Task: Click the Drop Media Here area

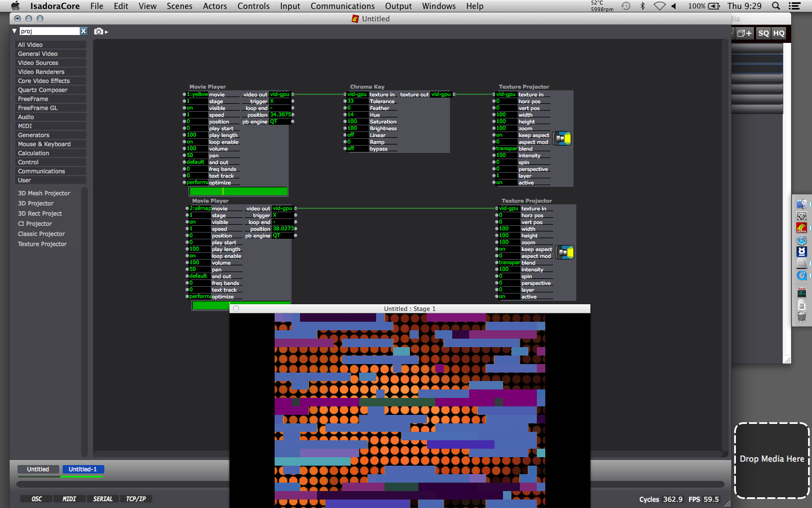Action: coord(771,460)
